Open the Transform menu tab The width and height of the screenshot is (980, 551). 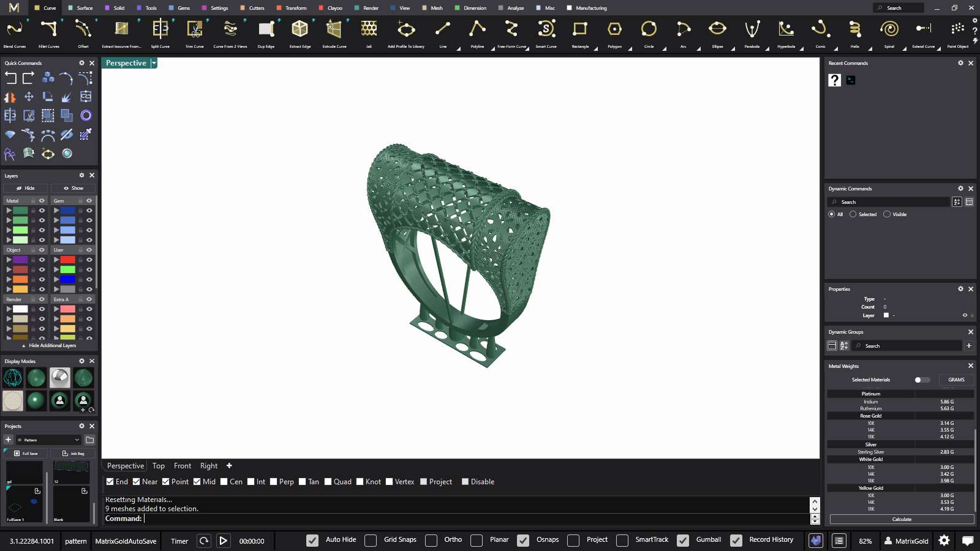coord(292,8)
